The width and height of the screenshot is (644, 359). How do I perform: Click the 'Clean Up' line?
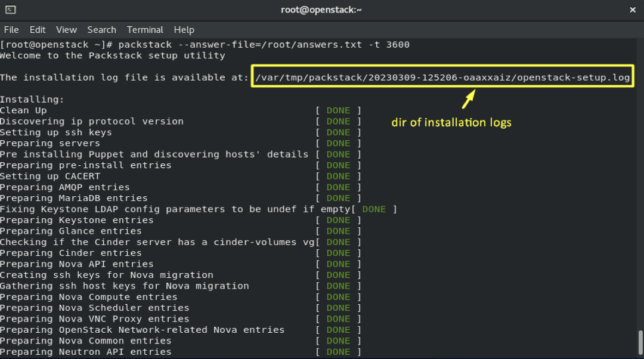[23, 110]
